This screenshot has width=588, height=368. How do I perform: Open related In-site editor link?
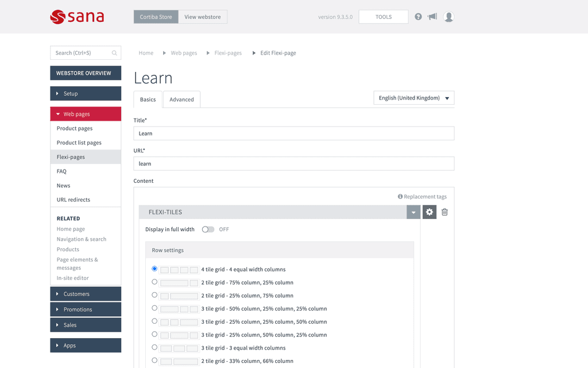[x=73, y=278]
